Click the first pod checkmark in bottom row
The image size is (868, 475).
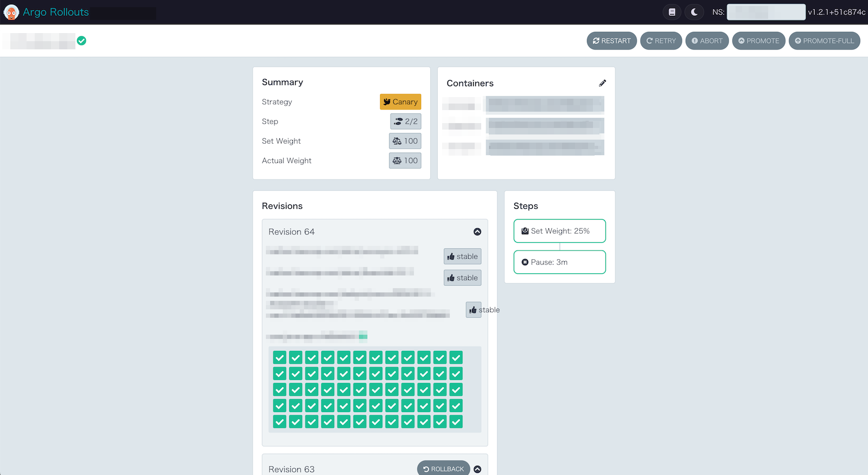pos(279,421)
